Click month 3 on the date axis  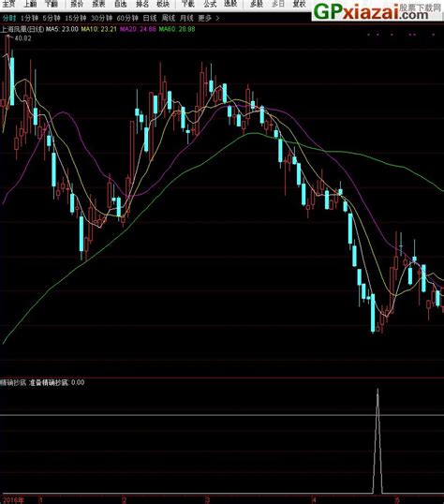click(x=208, y=500)
